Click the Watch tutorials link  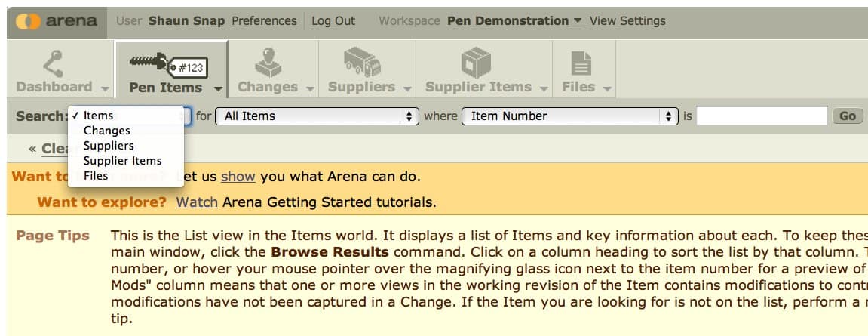[x=197, y=202]
